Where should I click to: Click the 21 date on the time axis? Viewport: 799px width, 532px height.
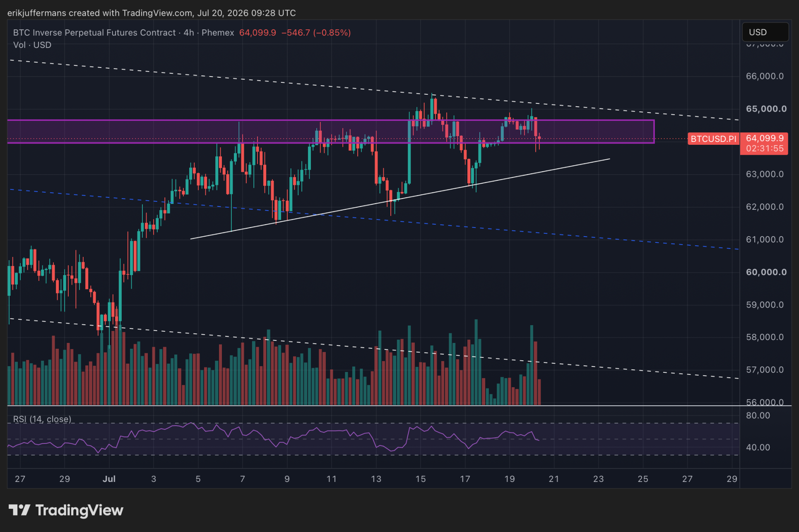(554, 479)
